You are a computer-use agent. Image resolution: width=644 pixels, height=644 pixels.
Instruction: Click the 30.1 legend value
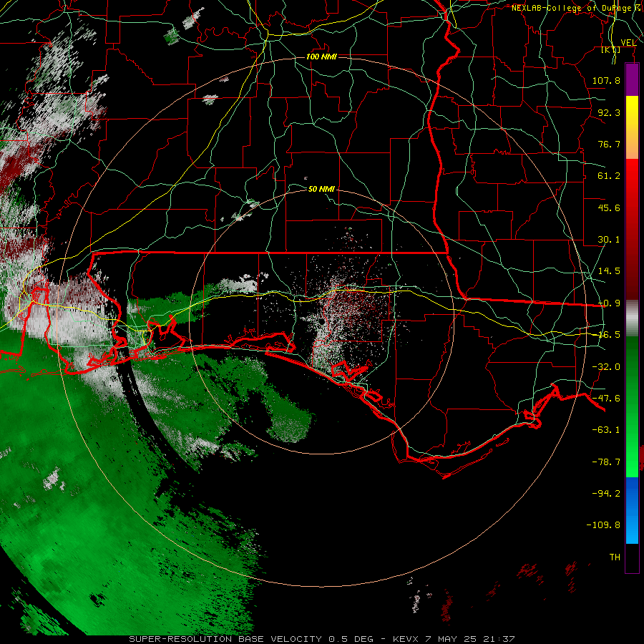[x=609, y=240]
